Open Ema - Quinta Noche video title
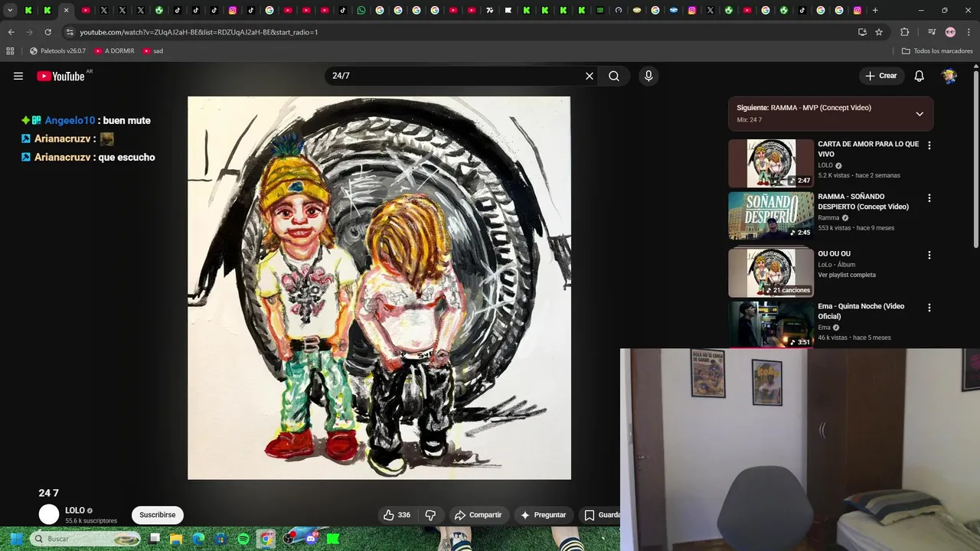This screenshot has height=551, width=980. coord(861,311)
